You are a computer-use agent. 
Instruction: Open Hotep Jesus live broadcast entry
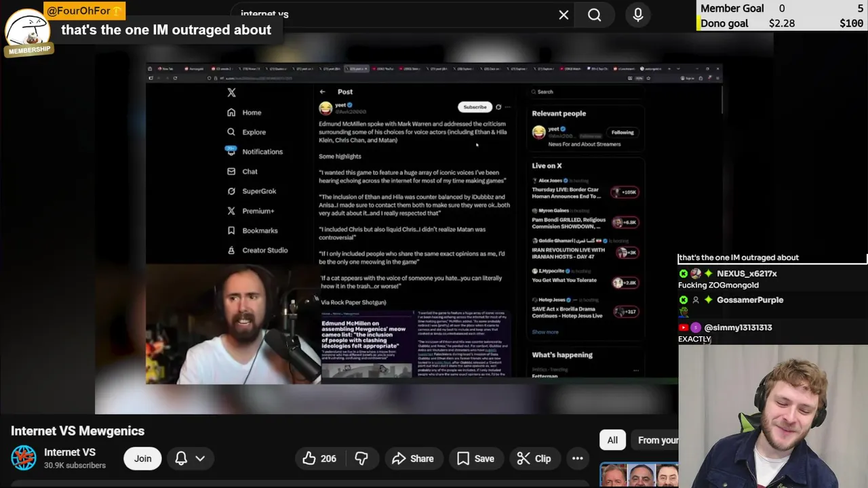[x=585, y=311]
